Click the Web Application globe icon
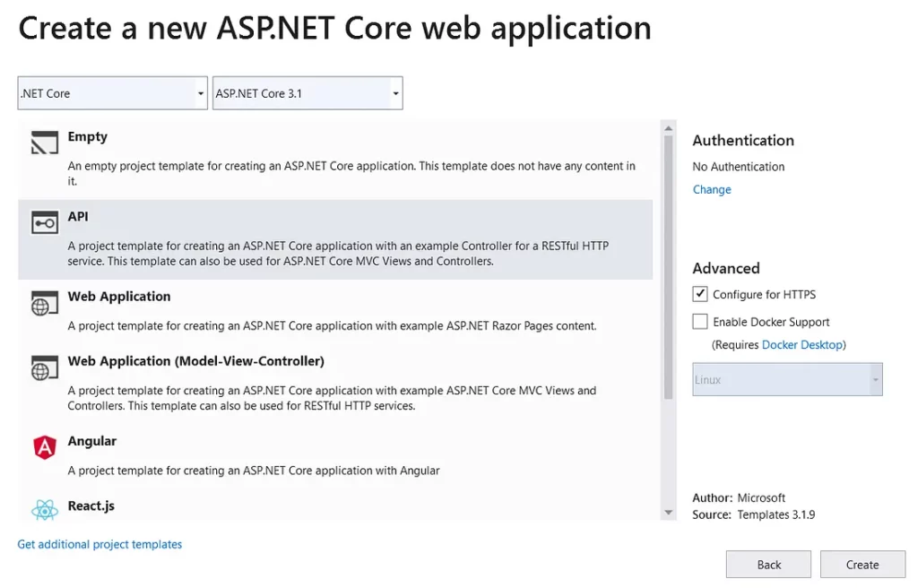Image resolution: width=918 pixels, height=588 pixels. coord(45,303)
